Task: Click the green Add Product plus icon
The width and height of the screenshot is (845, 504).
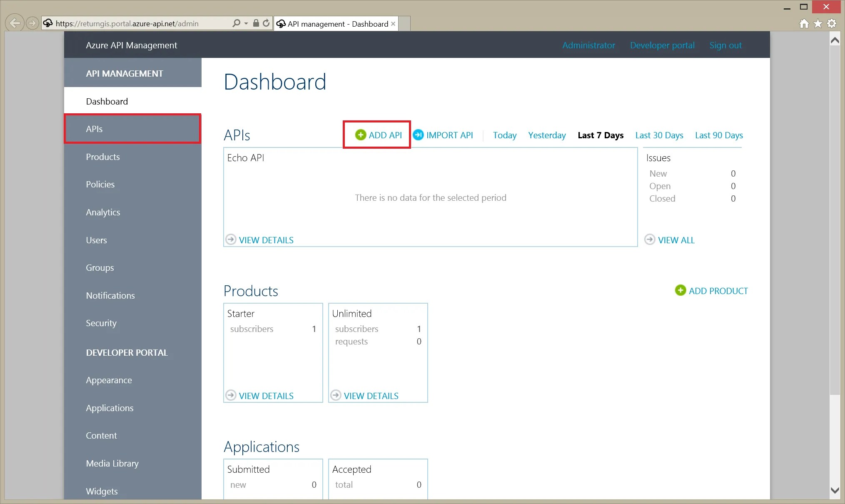Action: pos(680,290)
